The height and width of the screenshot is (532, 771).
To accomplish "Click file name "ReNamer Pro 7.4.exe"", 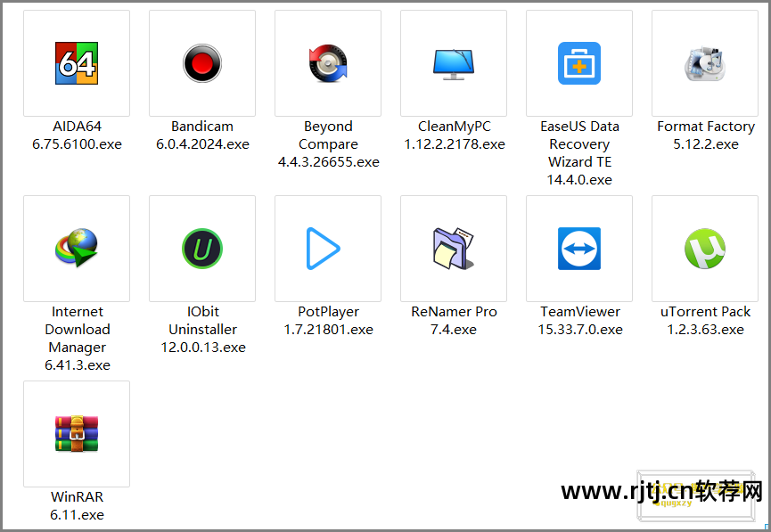I will pyautogui.click(x=454, y=321).
